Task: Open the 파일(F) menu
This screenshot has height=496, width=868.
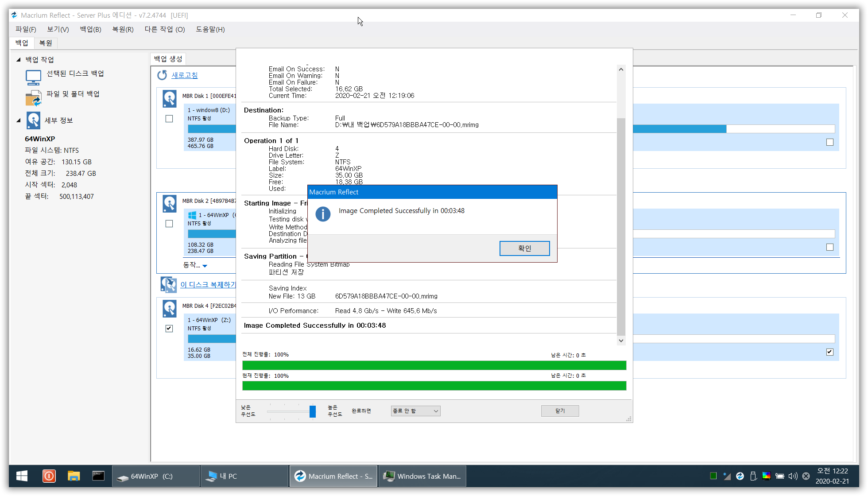Action: 26,29
